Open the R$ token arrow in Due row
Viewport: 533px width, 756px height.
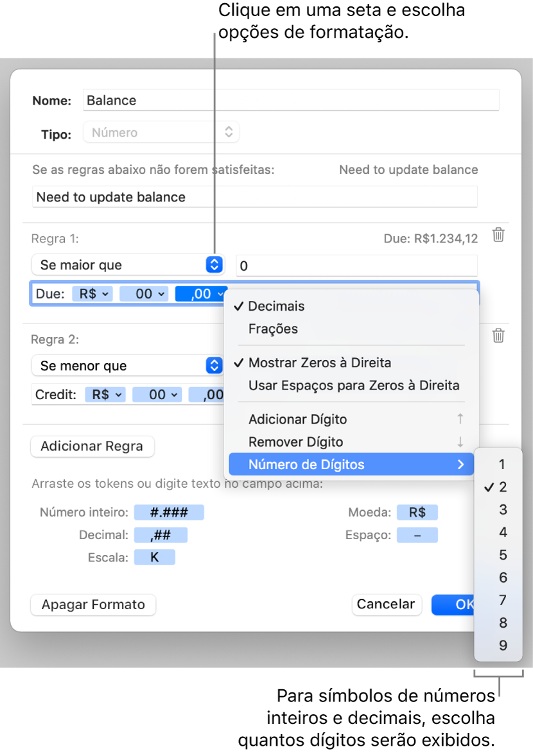coord(105,294)
